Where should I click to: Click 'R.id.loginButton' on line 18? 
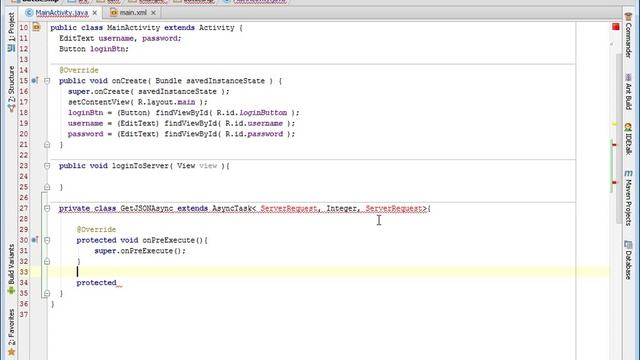[x=252, y=113]
